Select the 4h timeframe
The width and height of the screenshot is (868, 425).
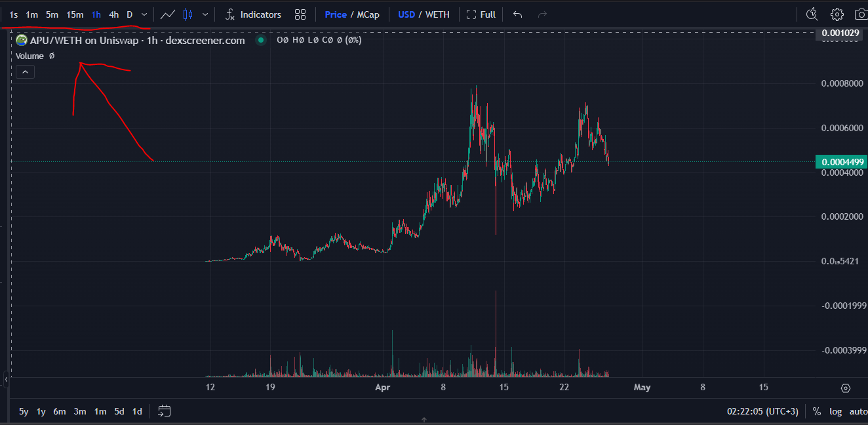coord(113,14)
